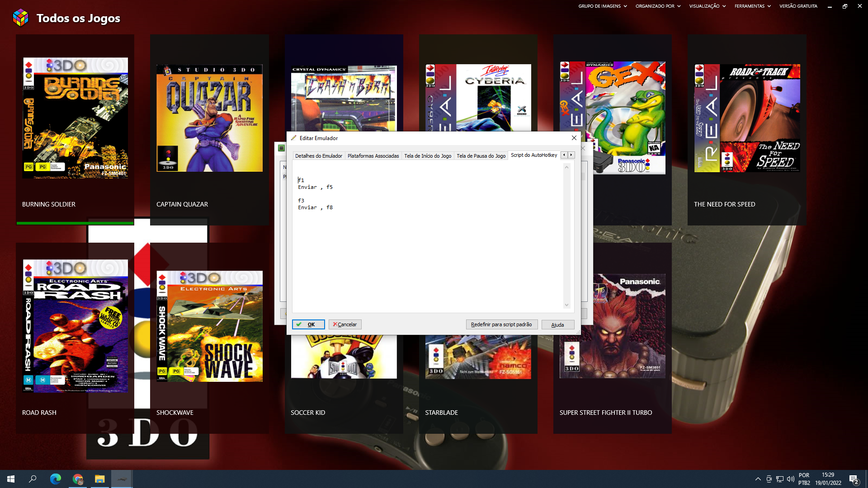Show hidden tray icons chevron
The width and height of the screenshot is (868, 488).
click(758, 479)
